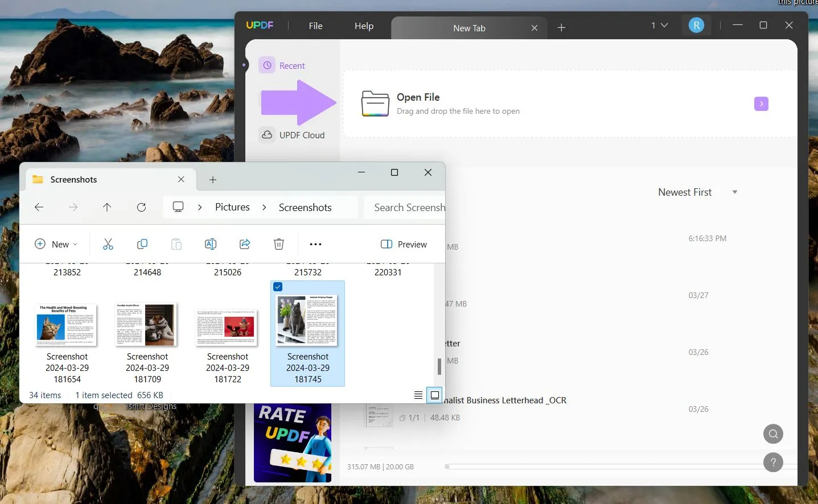Close the New Tab in UPDF
The image size is (818, 504).
click(535, 28)
